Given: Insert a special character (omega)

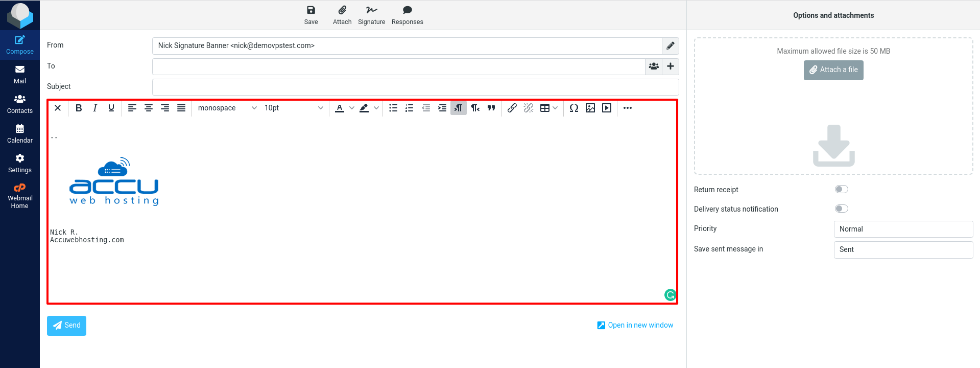Looking at the screenshot, I should (574, 108).
